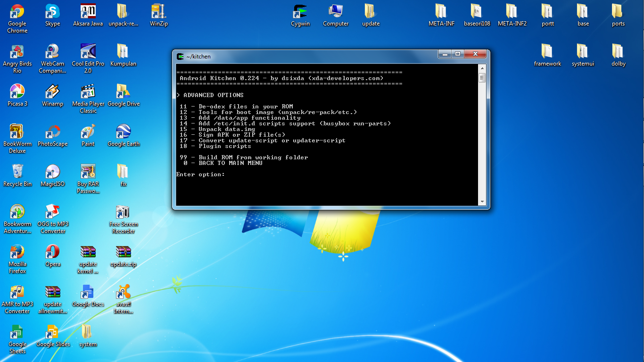Select Bookworm Adventures icon
The height and width of the screenshot is (362, 644).
(x=17, y=219)
